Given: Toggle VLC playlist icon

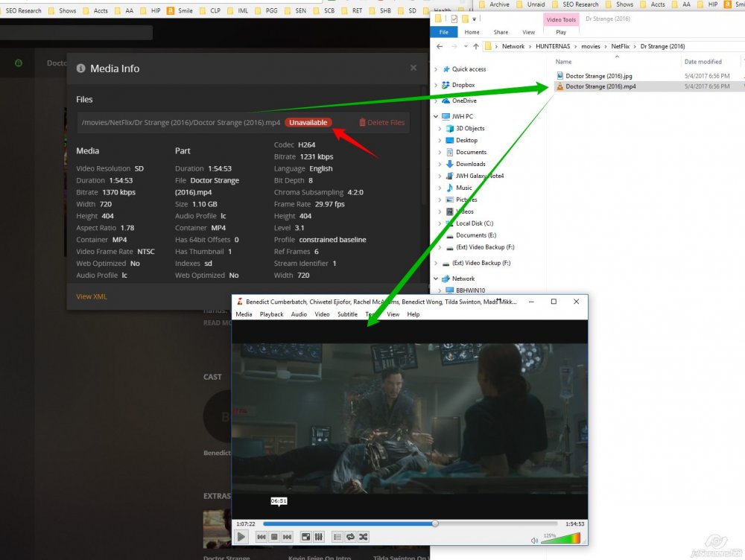Looking at the screenshot, I should tap(337, 537).
